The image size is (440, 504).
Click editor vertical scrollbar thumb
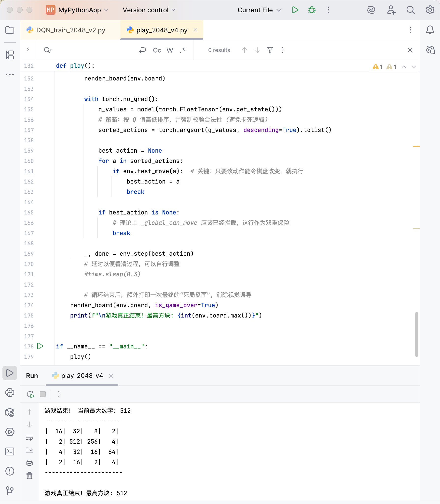click(416, 334)
